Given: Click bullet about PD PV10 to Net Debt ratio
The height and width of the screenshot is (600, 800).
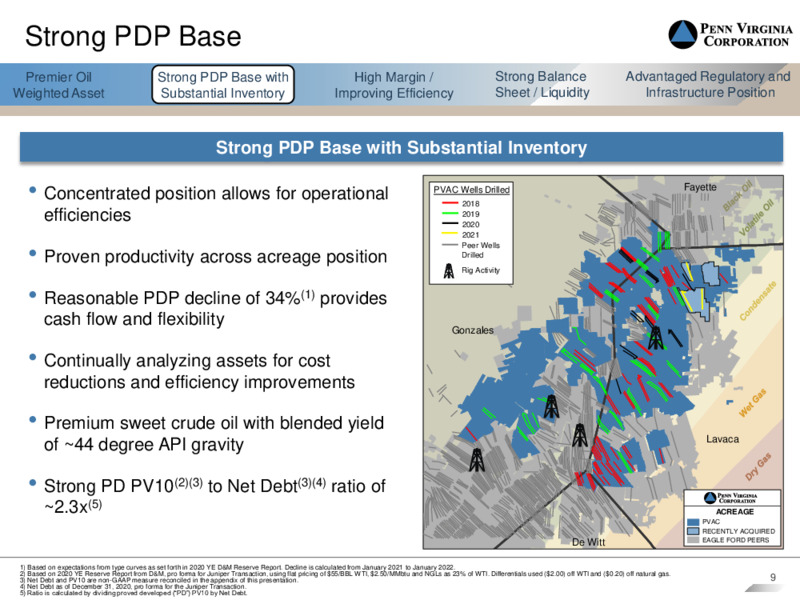Looking at the screenshot, I should 214,496.
